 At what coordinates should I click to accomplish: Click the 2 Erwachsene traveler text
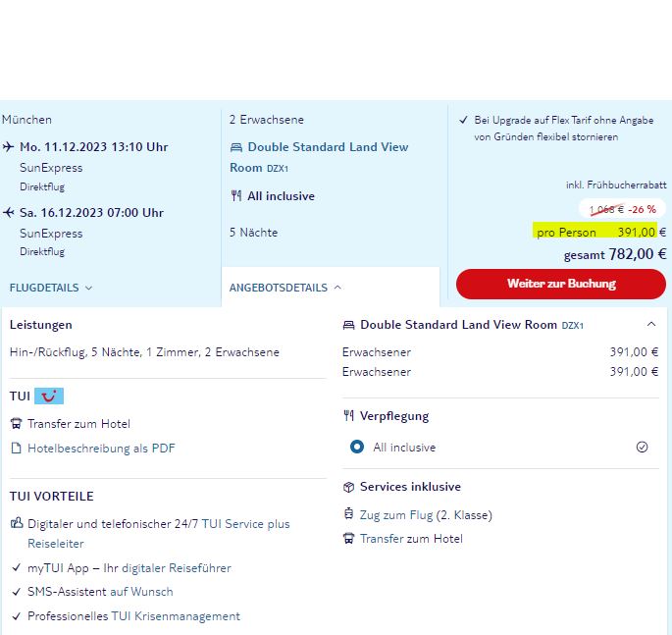[x=267, y=120]
